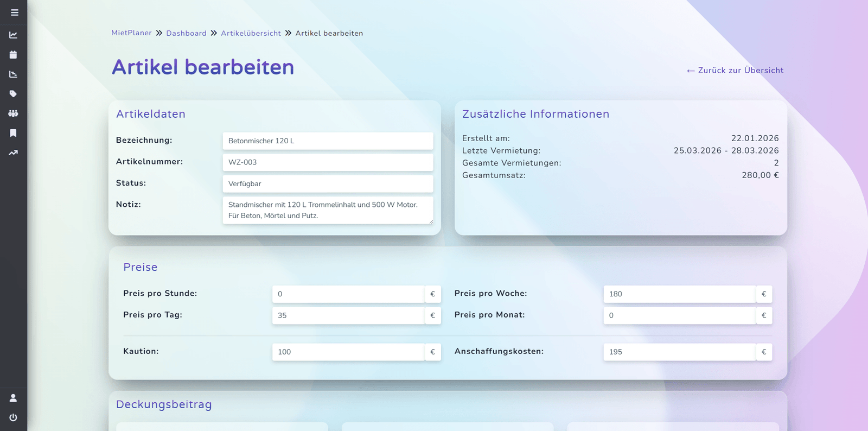Click the Artikelnummer input field
This screenshot has height=431, width=868.
(328, 162)
